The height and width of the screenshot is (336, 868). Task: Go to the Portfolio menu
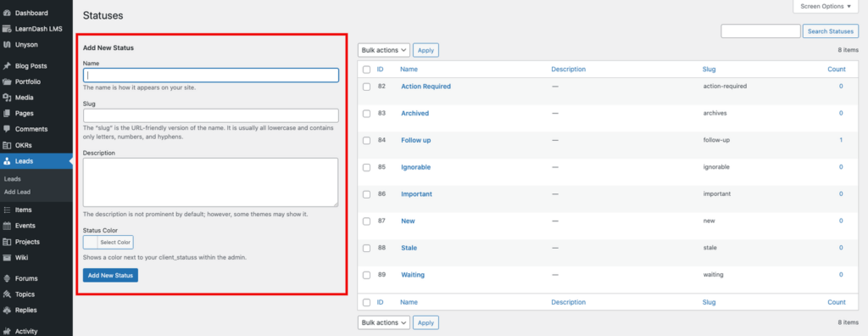[x=28, y=81]
